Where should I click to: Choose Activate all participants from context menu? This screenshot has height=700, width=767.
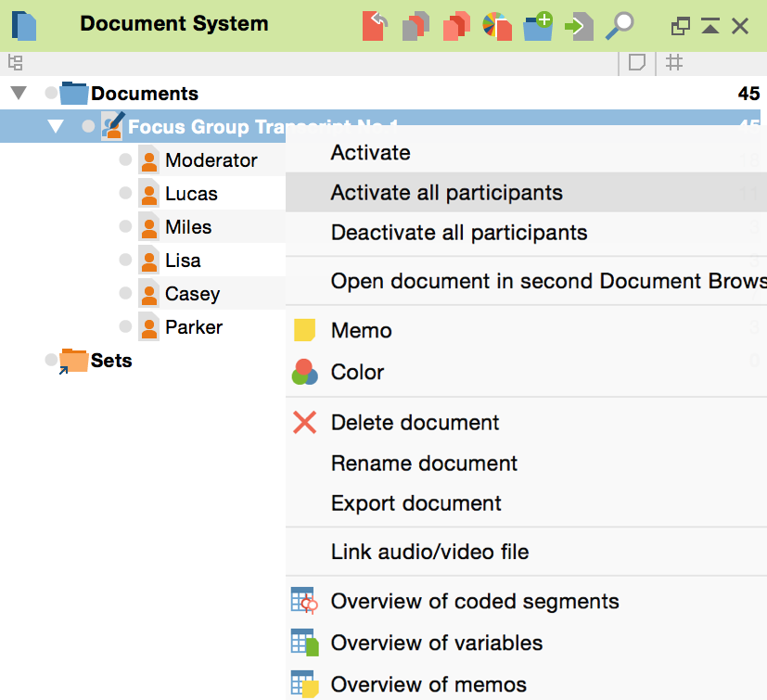click(446, 193)
